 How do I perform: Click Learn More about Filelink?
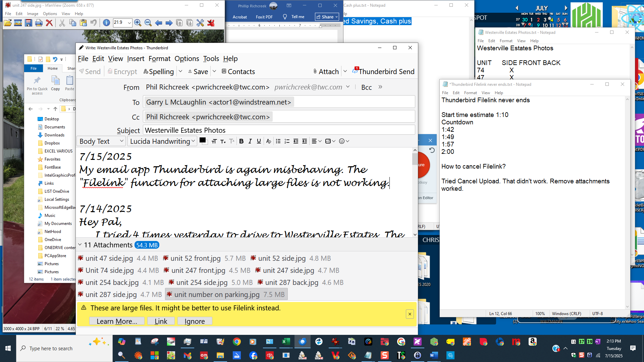tap(116, 321)
